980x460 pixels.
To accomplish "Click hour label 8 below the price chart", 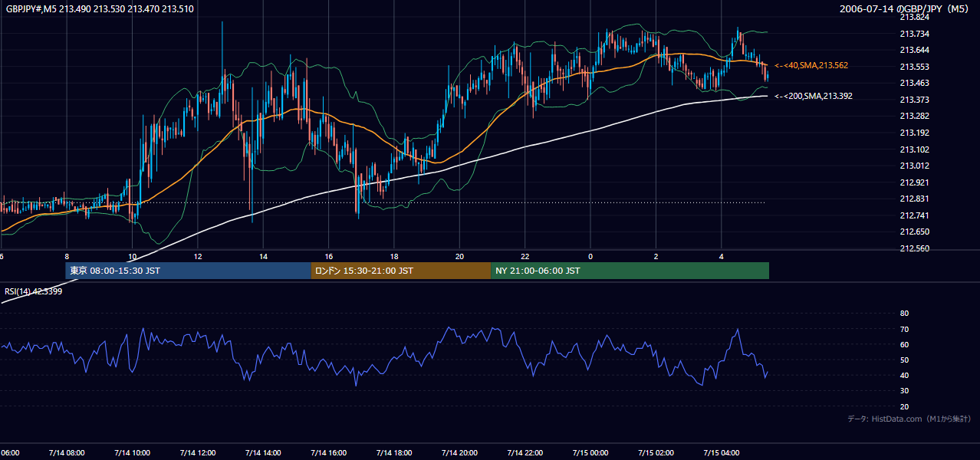I will coord(67,256).
